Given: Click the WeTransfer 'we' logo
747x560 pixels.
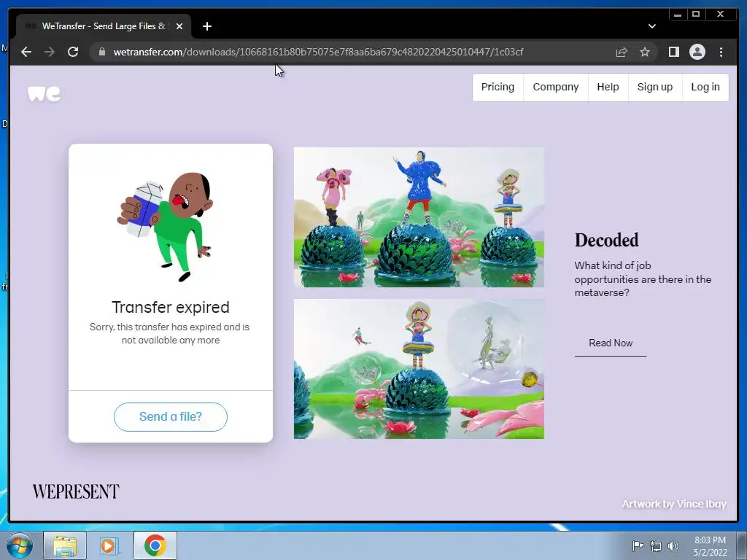Looking at the screenshot, I should pos(44,94).
